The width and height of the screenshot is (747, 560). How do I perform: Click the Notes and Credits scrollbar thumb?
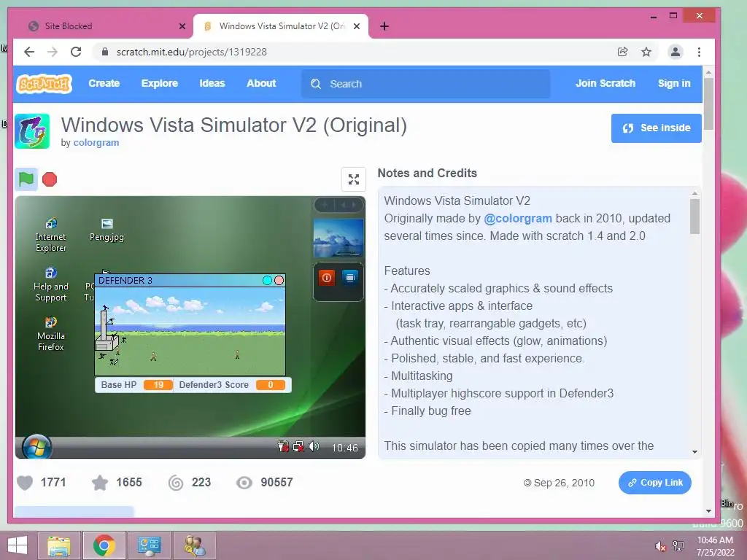(x=694, y=217)
